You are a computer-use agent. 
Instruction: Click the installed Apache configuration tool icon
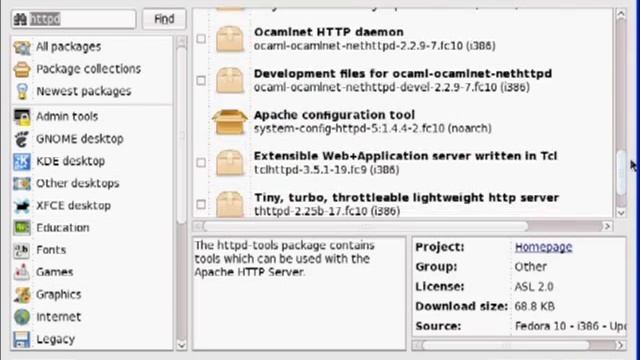[x=230, y=122]
